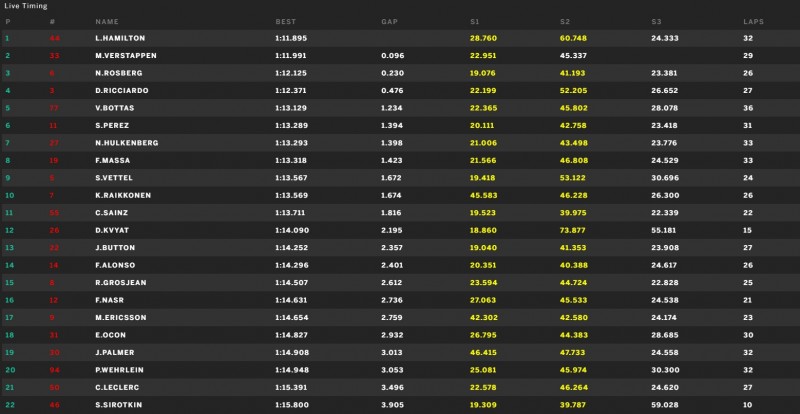The width and height of the screenshot is (800, 414).
Task: Click D.RICCIARDO in the name column
Action: [122, 91]
